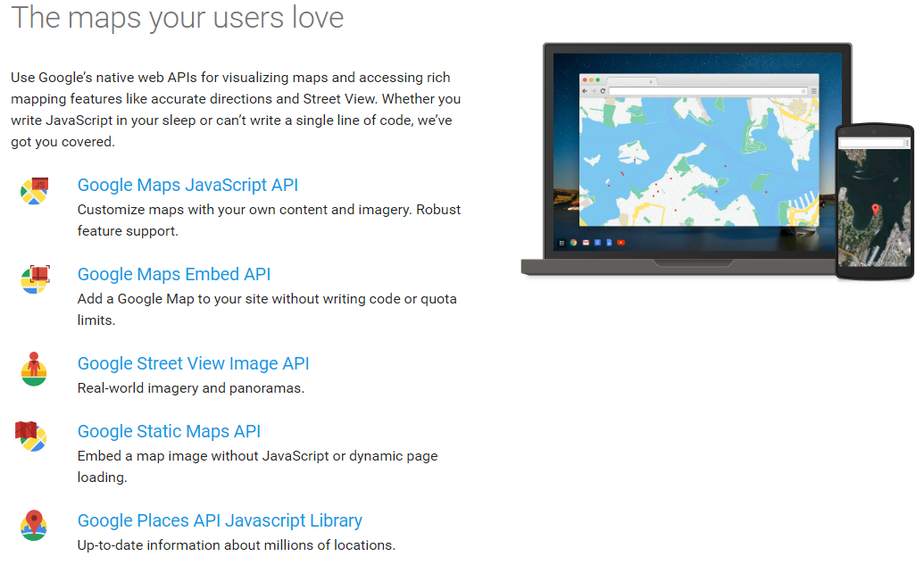Open Google Places API Javascript Library link

pyautogui.click(x=220, y=520)
